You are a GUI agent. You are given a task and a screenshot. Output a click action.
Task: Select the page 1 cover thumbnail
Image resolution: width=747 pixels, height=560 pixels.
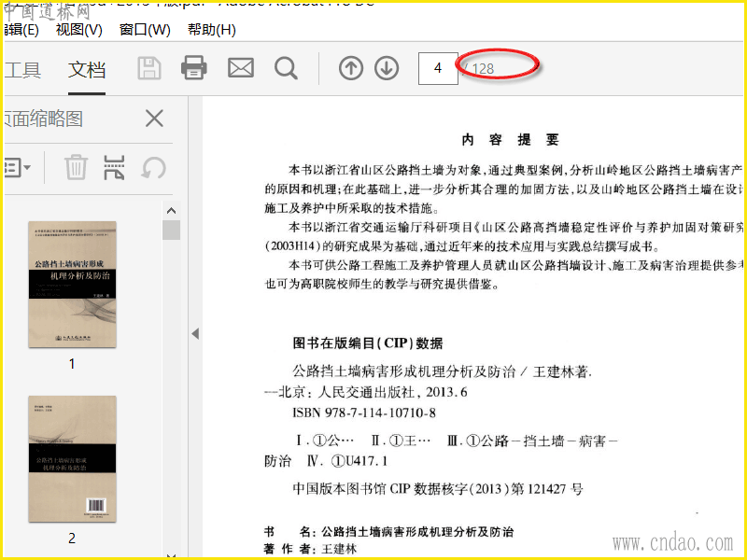coord(72,285)
